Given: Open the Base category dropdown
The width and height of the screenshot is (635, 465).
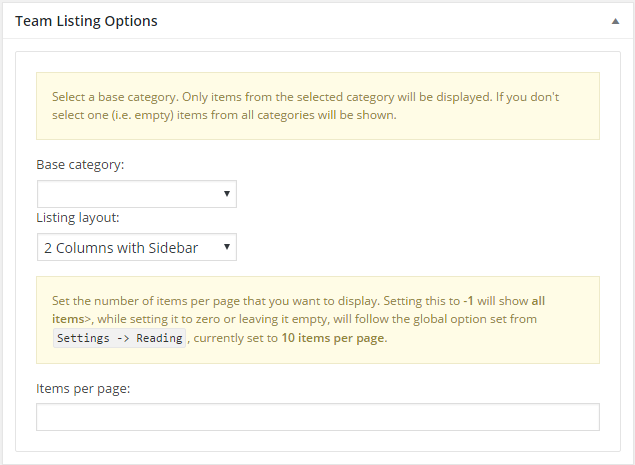Looking at the screenshot, I should [x=137, y=194].
